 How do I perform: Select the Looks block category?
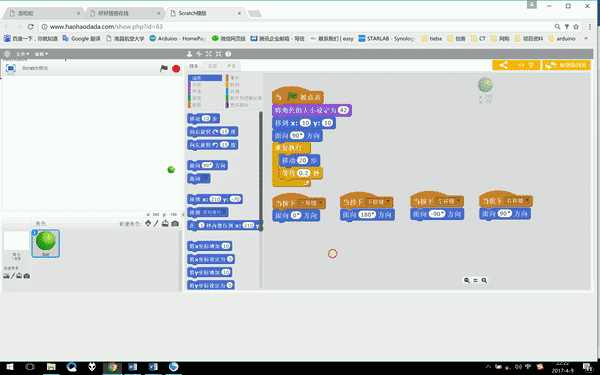click(205, 85)
